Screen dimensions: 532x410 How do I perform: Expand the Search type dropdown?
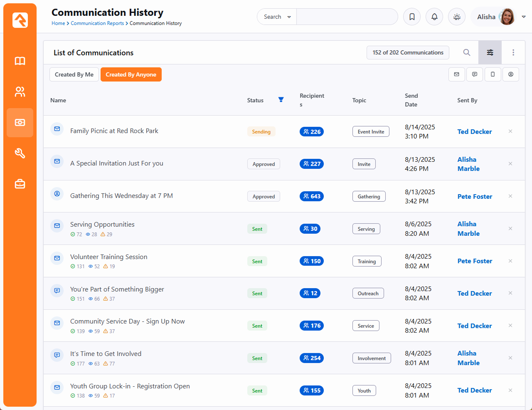(277, 17)
